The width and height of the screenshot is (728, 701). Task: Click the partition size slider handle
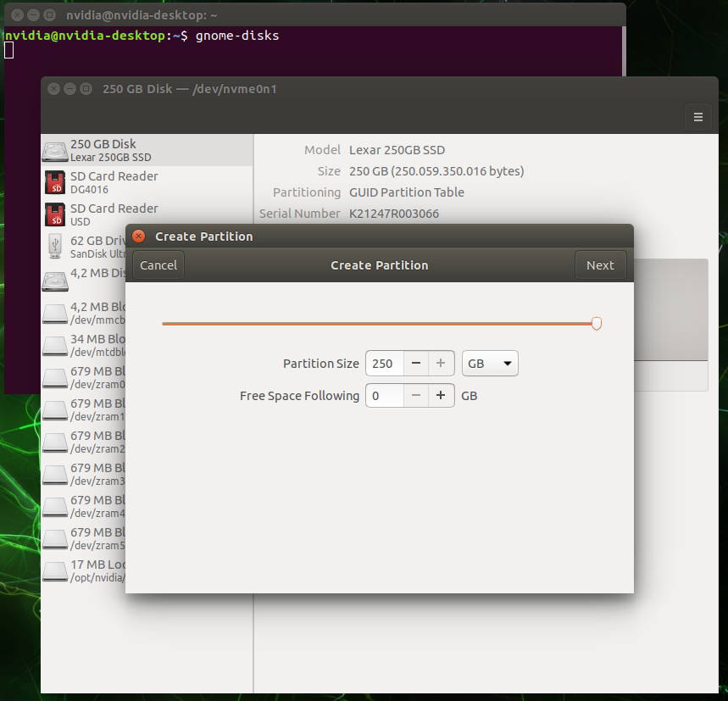(x=597, y=323)
